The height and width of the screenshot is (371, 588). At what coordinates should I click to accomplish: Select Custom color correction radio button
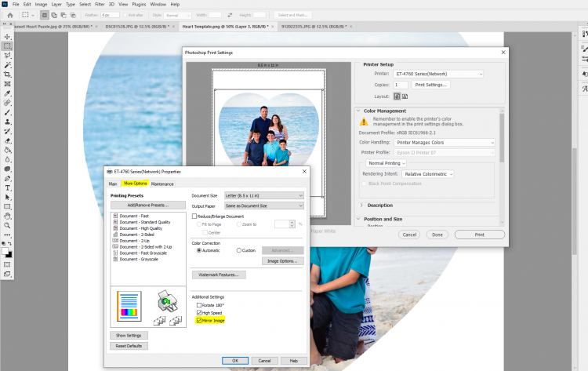(239, 250)
